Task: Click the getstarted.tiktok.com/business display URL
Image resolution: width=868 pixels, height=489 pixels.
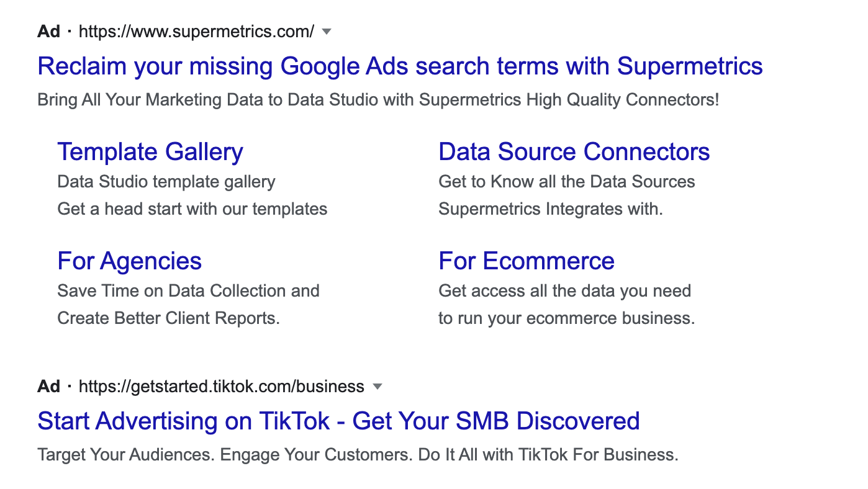Action: coord(220,386)
